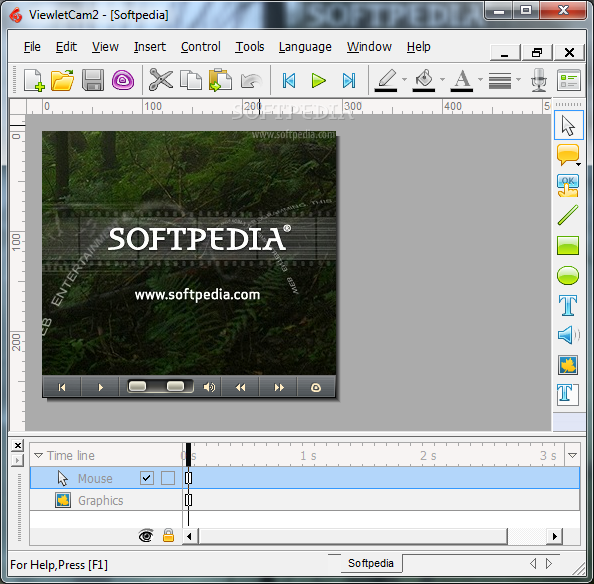Click player bar rewind-to-start button
The image size is (594, 584).
[62, 387]
